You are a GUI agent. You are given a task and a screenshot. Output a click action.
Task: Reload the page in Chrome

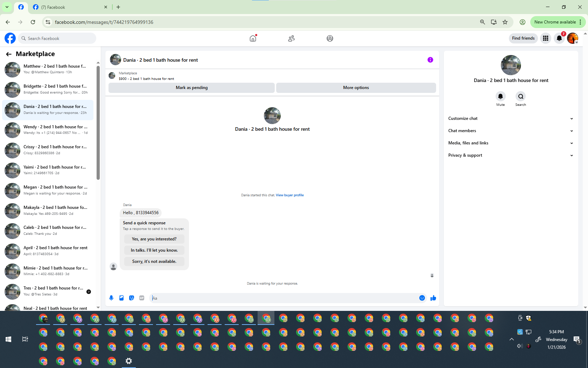pyautogui.click(x=33, y=22)
